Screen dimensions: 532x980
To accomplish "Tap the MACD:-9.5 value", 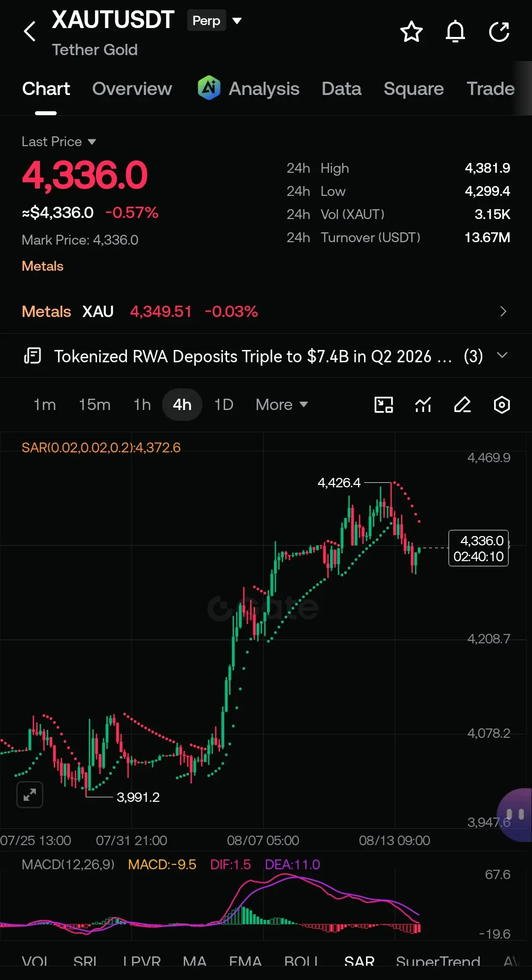I will click(x=162, y=864).
